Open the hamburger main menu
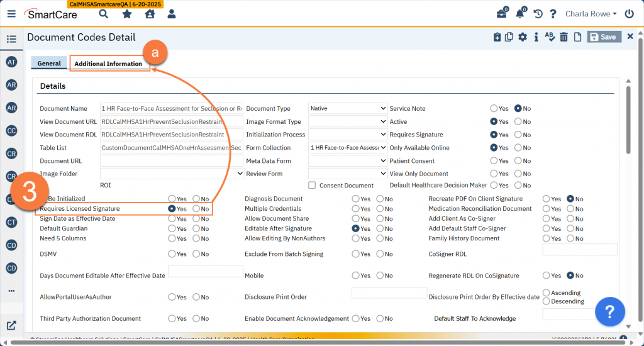Viewport: 644px width, 346px height. (11, 14)
